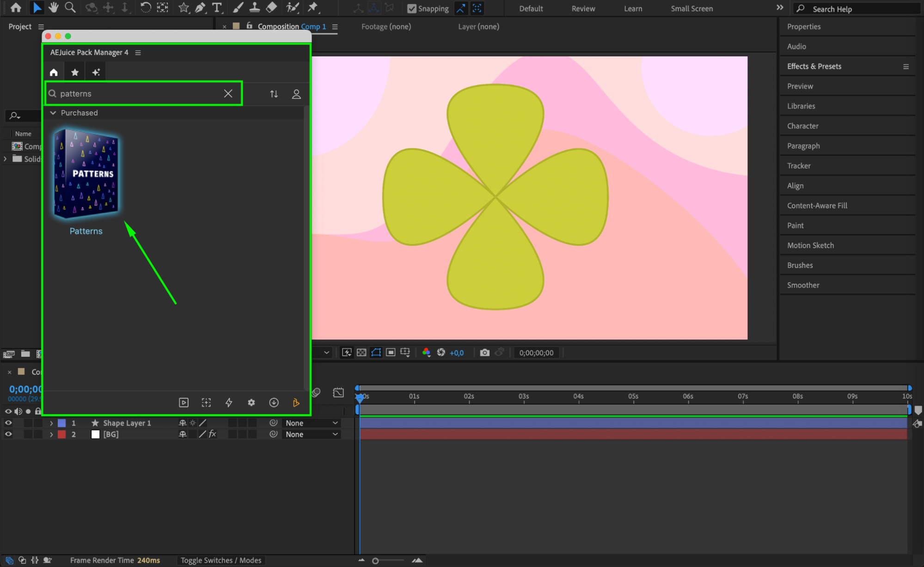Click AEJuice favorites star icon
The height and width of the screenshot is (567, 924).
(75, 72)
